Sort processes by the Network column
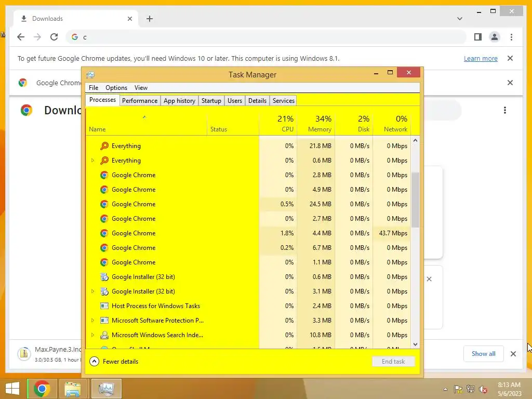Viewport: 532px width, 399px height. coord(392,124)
